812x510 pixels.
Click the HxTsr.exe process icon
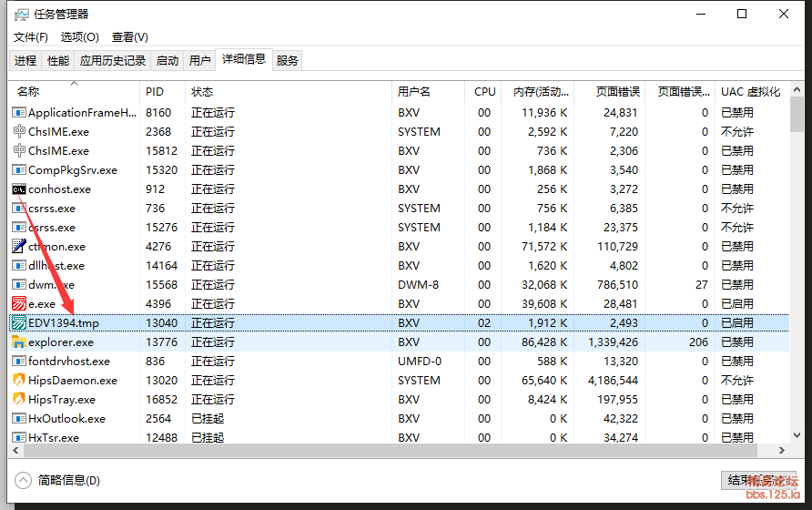(19, 437)
